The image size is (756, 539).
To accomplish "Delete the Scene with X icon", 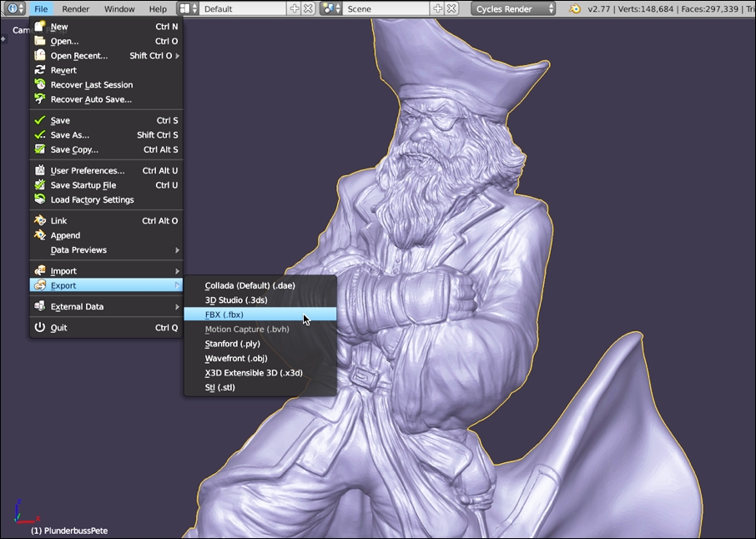I will pos(451,8).
